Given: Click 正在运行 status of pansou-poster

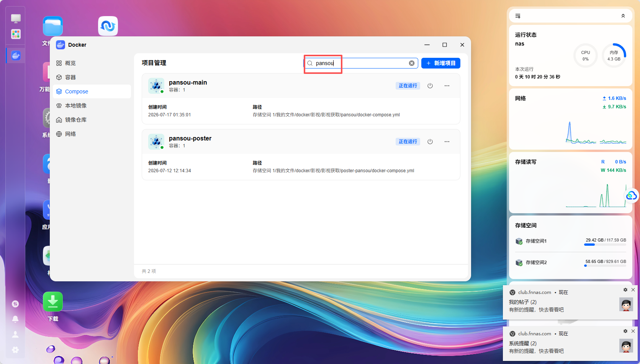Looking at the screenshot, I should coord(408,142).
